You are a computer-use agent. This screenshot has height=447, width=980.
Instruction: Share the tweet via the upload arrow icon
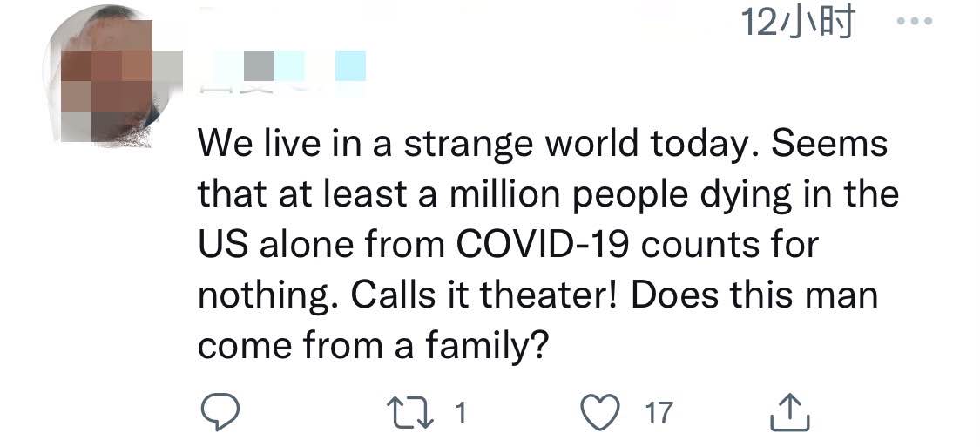(x=790, y=412)
